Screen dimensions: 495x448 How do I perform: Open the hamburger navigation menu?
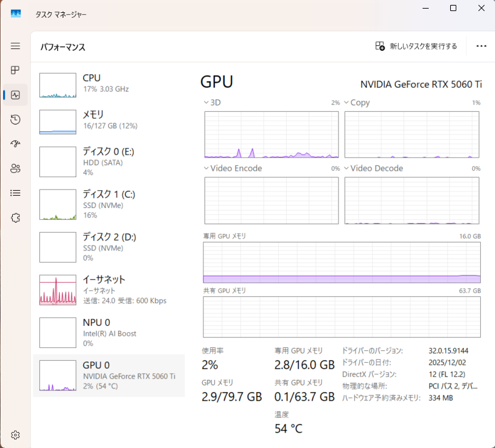pos(15,46)
